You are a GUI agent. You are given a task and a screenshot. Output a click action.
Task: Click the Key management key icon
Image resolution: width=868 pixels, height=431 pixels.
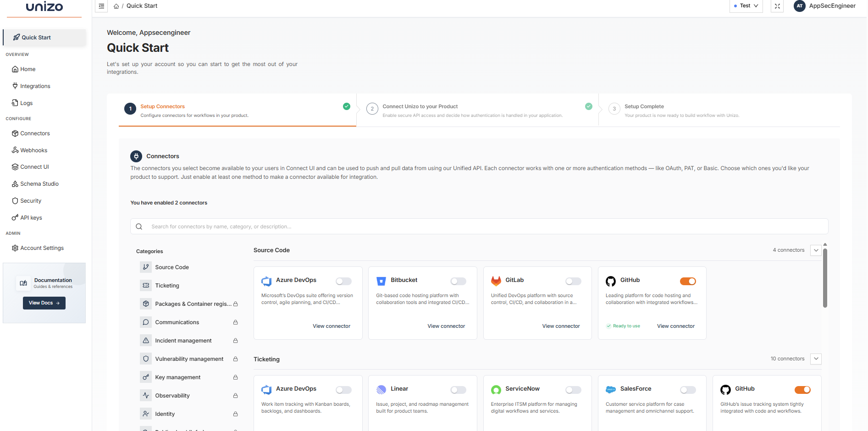(x=146, y=377)
